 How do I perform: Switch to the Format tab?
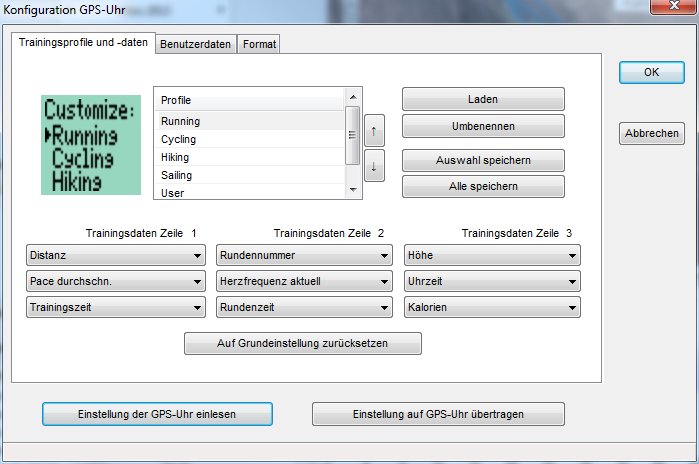coord(259,44)
